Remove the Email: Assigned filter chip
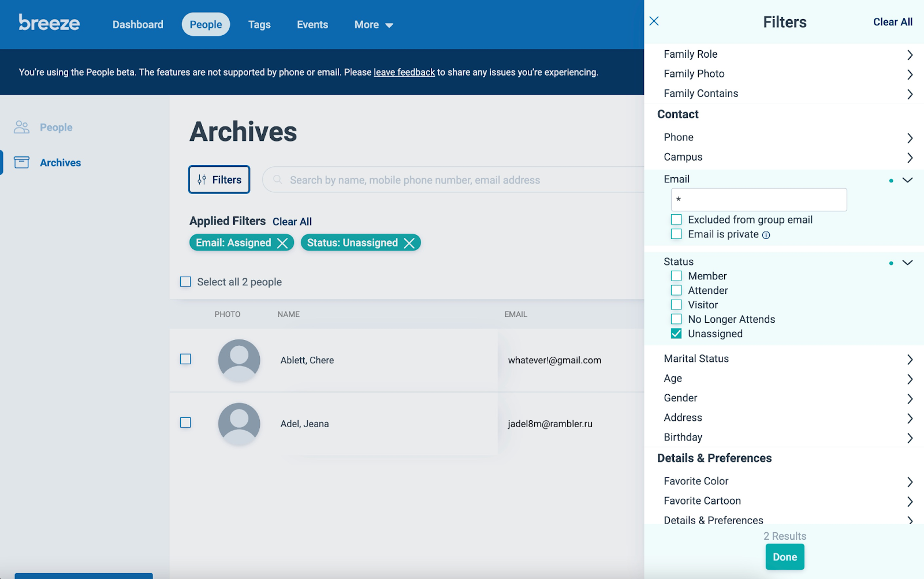 click(282, 243)
